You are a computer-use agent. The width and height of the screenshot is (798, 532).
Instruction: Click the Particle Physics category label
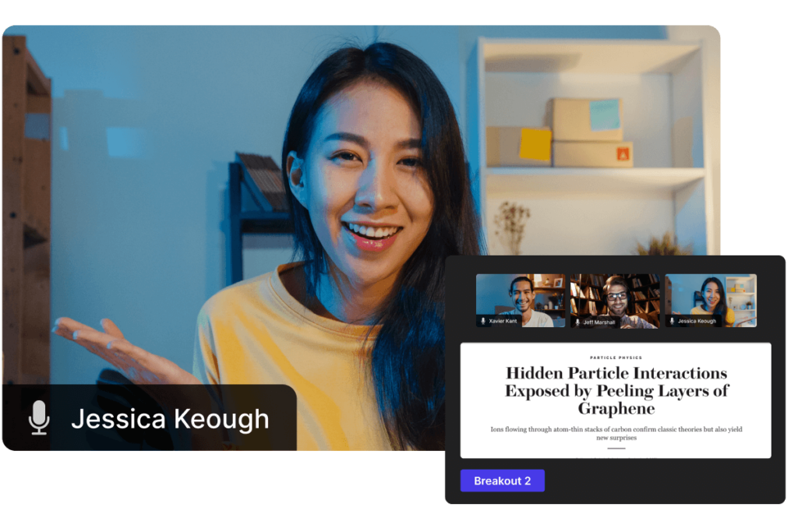click(616, 358)
